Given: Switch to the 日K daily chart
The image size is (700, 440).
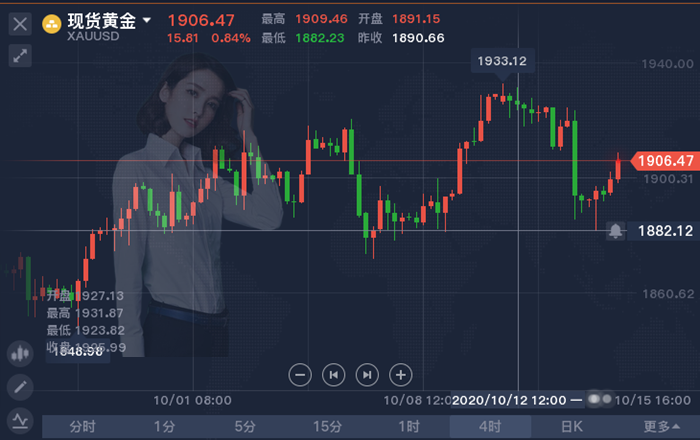Looking at the screenshot, I should click(x=571, y=427).
